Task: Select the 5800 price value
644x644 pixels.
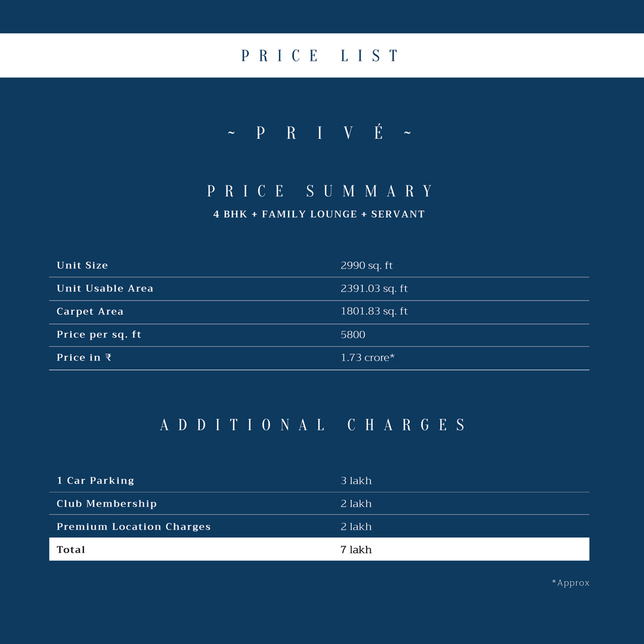Action: [353, 335]
